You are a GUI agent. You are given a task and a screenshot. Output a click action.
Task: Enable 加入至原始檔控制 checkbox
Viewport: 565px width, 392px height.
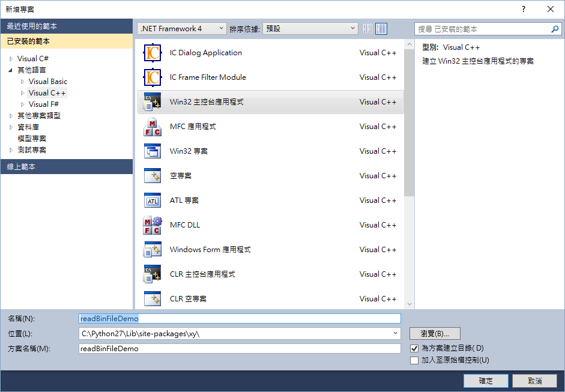pyautogui.click(x=414, y=360)
